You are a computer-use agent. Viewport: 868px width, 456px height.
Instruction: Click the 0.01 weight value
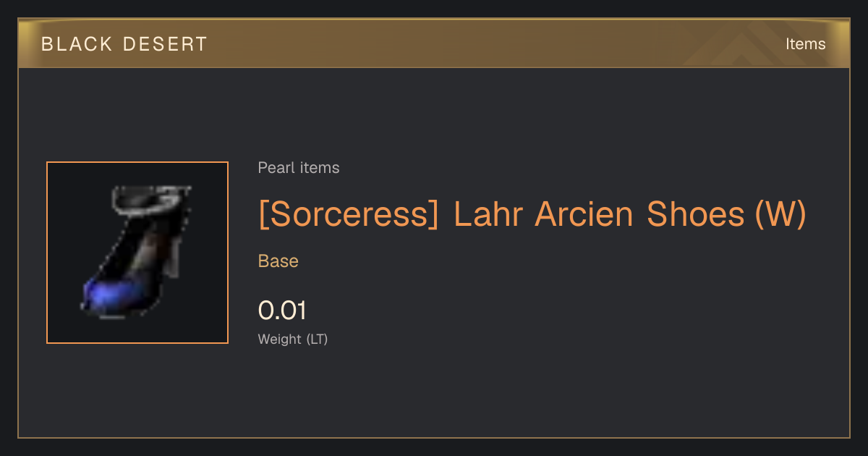(282, 311)
